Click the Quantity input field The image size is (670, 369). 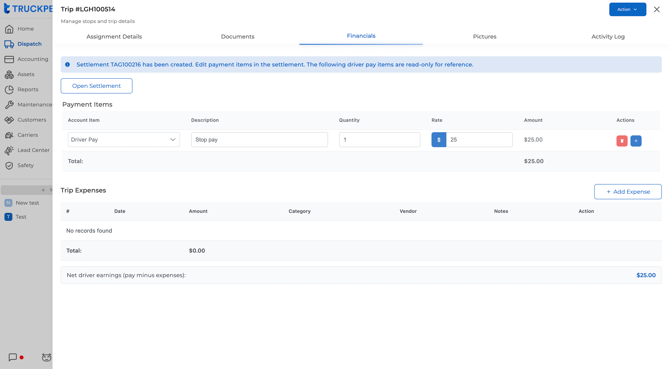pyautogui.click(x=379, y=140)
